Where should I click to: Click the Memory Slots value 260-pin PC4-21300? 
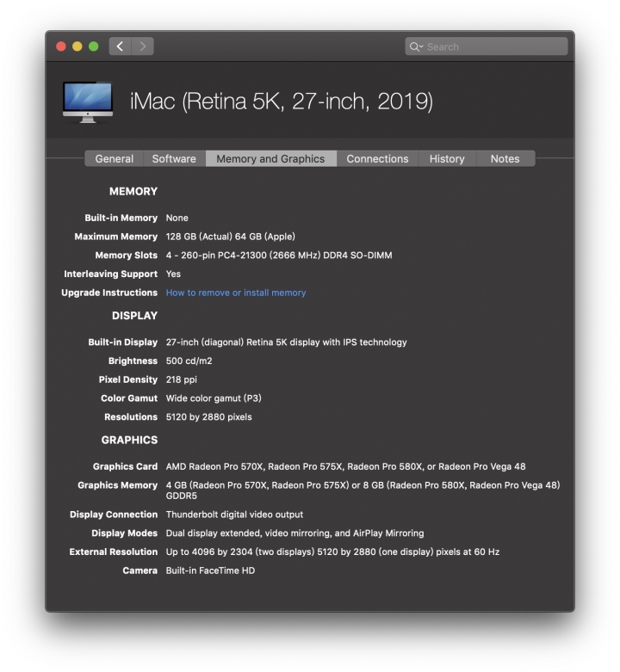coord(279,256)
